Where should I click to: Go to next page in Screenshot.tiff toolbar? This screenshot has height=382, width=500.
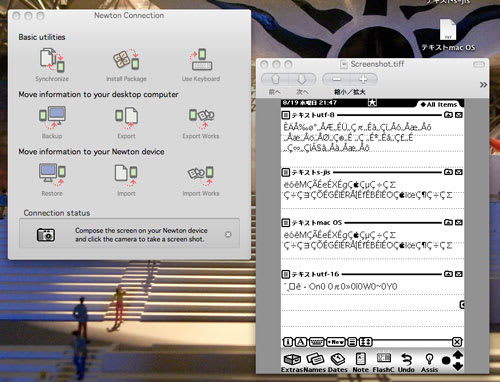pyautogui.click(x=302, y=79)
